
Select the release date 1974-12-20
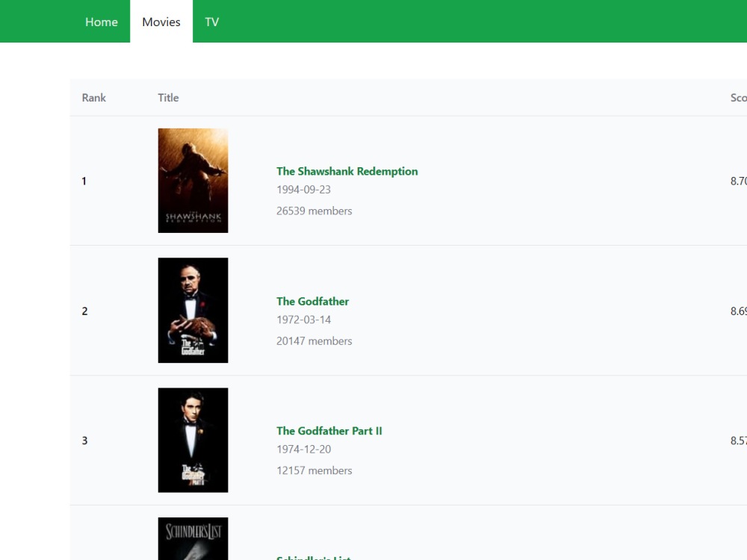[303, 449]
